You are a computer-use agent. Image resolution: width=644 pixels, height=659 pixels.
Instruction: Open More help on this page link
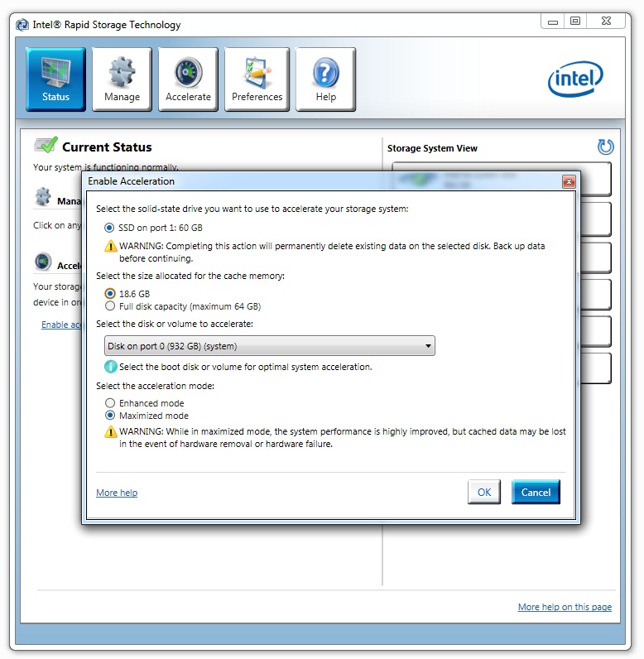point(565,607)
